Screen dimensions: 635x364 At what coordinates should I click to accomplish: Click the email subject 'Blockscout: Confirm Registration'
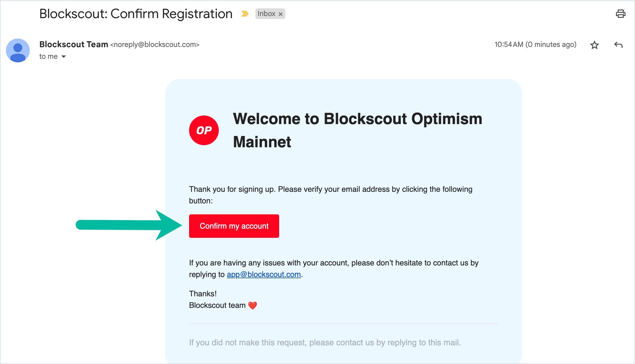[x=136, y=14]
